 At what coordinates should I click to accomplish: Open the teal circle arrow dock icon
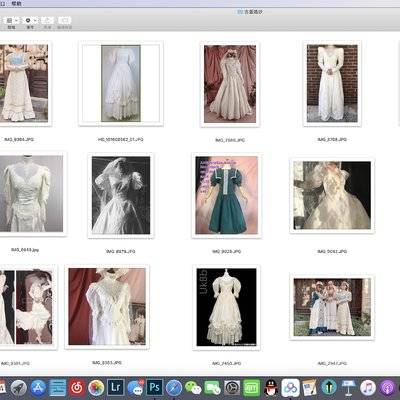tap(329, 388)
